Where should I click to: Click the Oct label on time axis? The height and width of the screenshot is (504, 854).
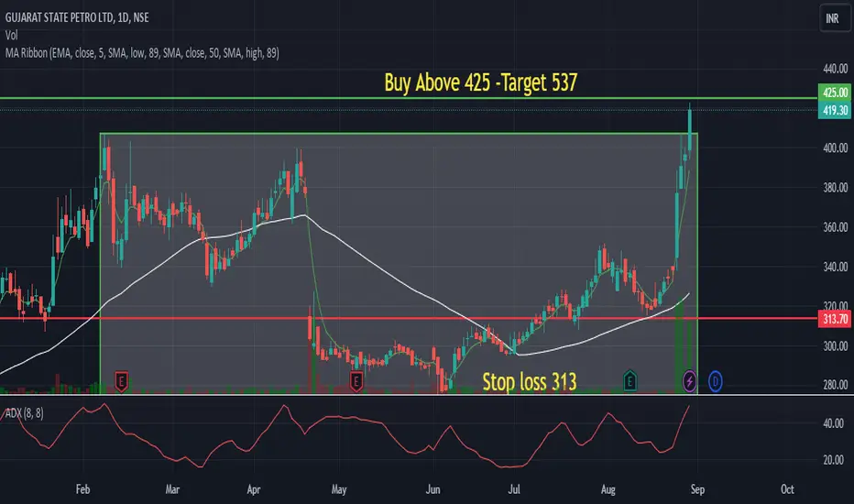click(787, 489)
